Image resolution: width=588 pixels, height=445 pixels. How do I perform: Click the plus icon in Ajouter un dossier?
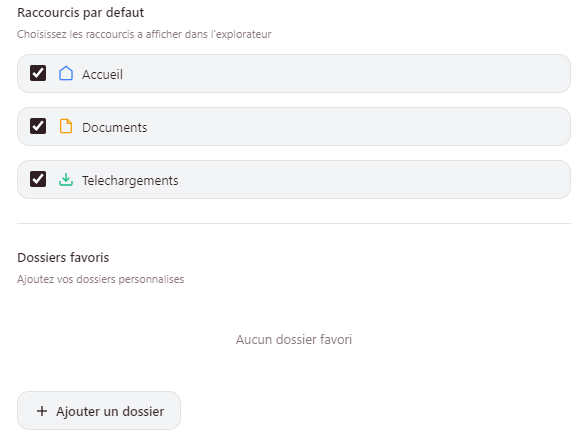pyautogui.click(x=42, y=411)
